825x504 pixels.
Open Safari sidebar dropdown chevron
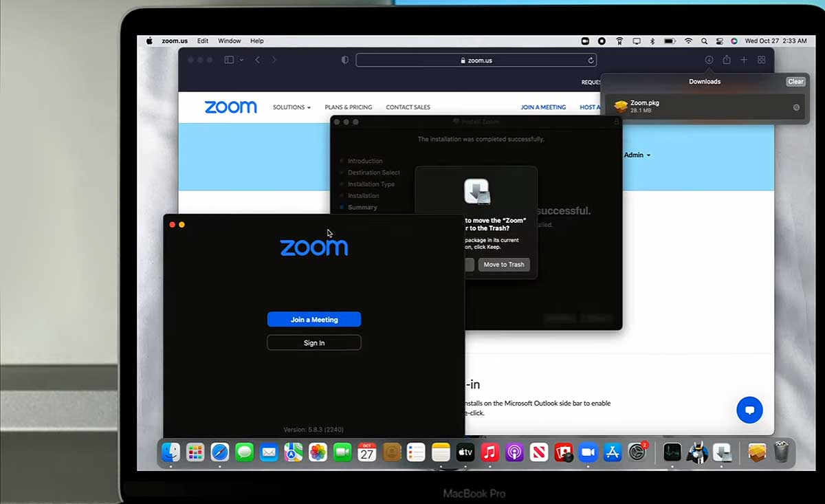coord(241,60)
